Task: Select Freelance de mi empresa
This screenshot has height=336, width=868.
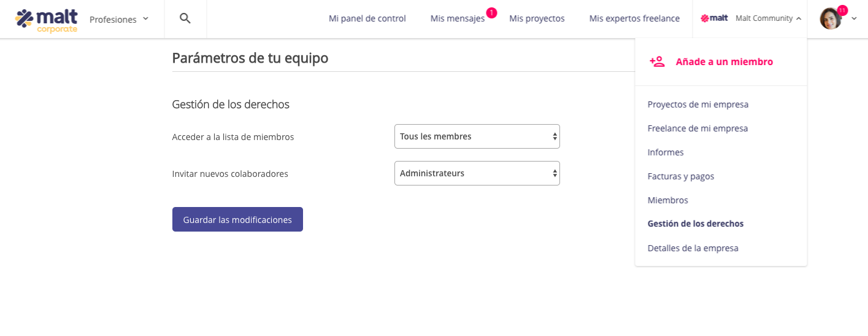Action: point(697,128)
